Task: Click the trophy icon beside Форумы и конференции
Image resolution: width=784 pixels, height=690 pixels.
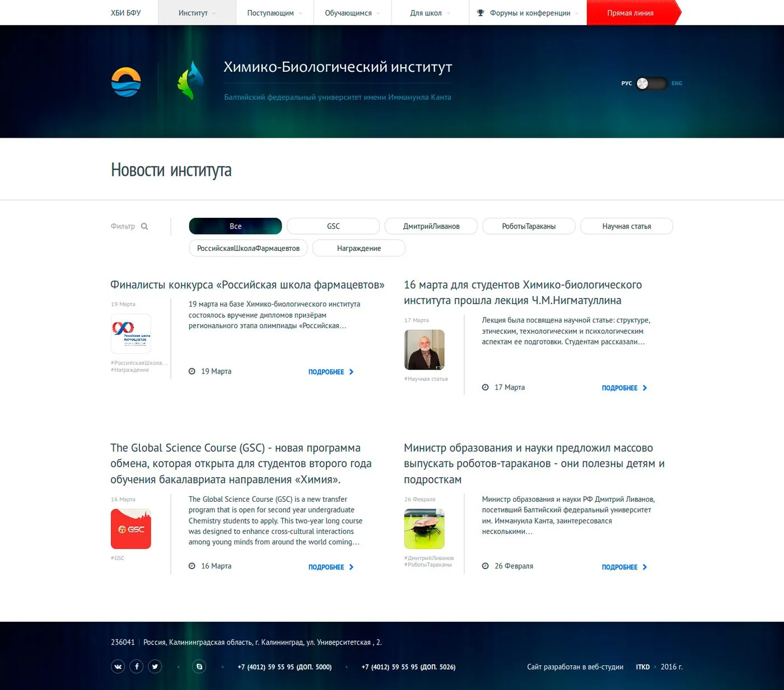Action: (x=480, y=13)
